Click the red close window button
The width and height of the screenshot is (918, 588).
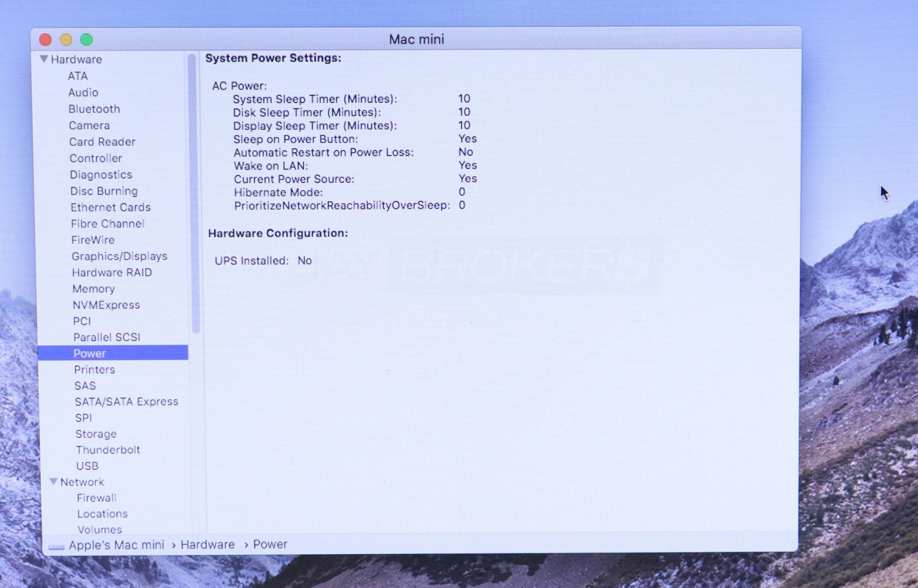point(45,40)
